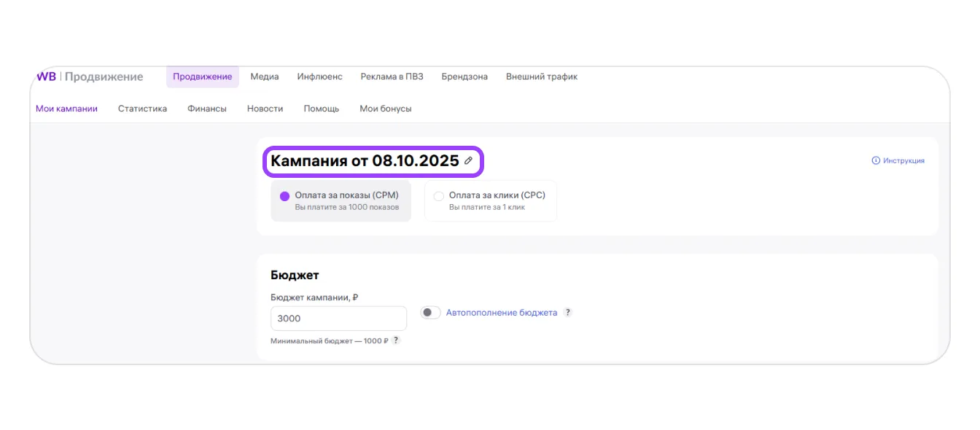
Task: Open the Новости section
Action: pyautogui.click(x=265, y=109)
